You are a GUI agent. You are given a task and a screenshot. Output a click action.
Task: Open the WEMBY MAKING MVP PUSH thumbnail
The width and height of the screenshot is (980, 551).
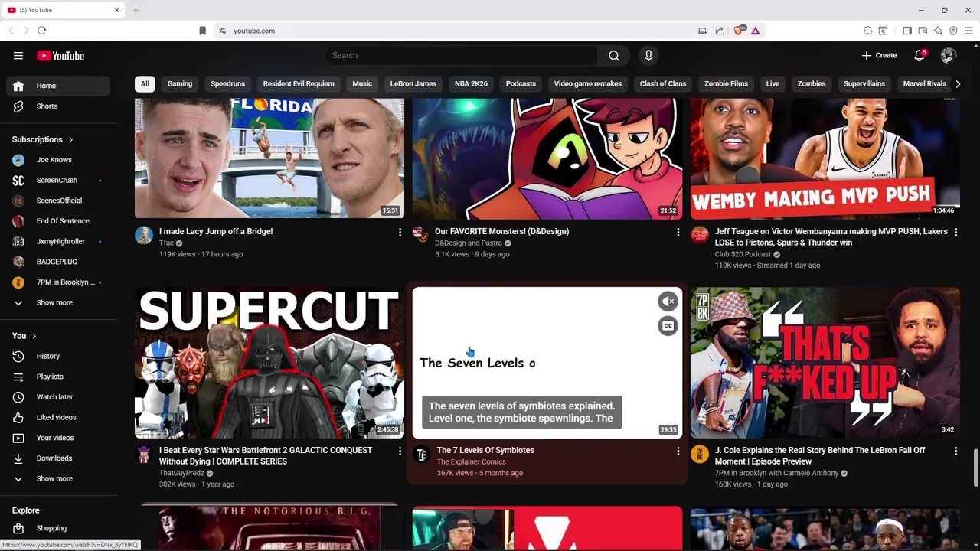click(825, 158)
